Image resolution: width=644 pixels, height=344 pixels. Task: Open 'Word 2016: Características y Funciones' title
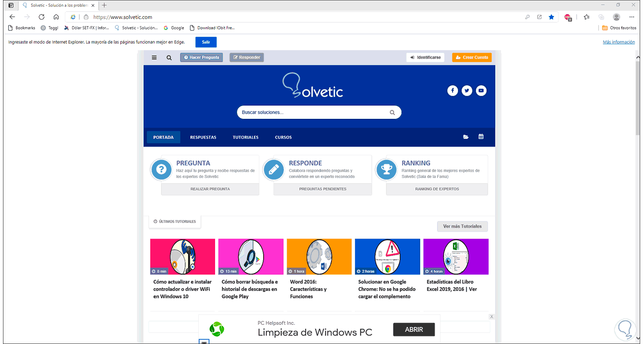tap(309, 289)
